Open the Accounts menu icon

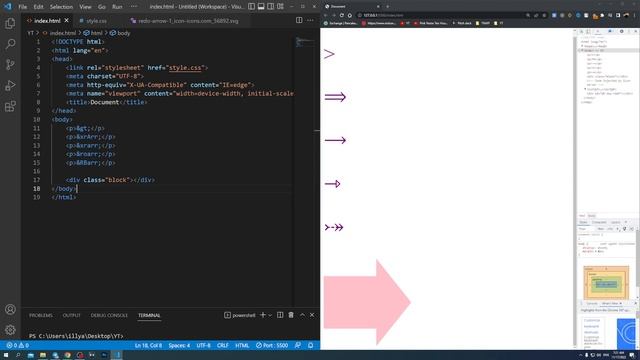(x=10, y=309)
